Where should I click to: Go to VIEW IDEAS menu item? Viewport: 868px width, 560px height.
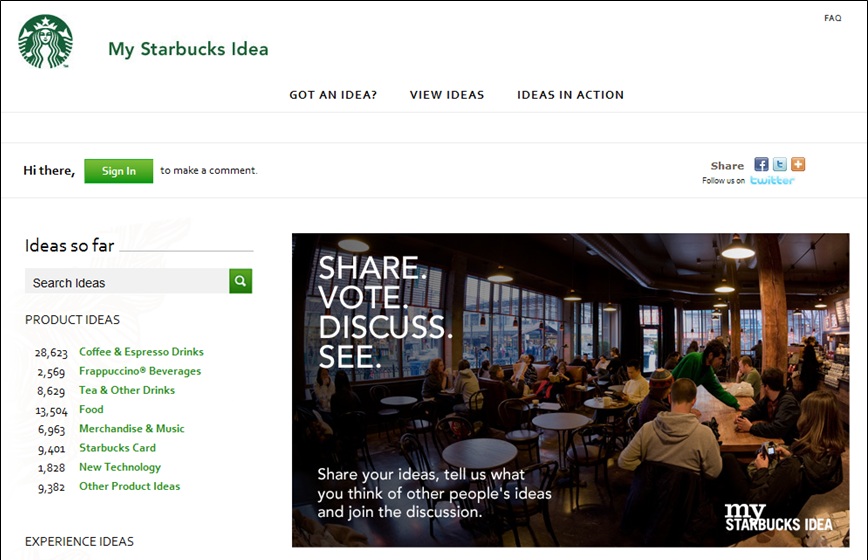[x=447, y=95]
